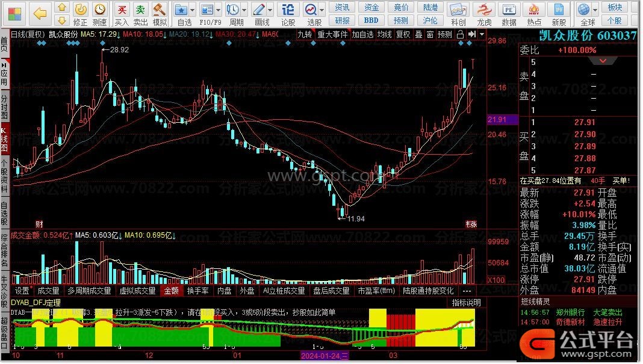
Task: Click 加自选 to add to watchlist
Action: click(362, 34)
